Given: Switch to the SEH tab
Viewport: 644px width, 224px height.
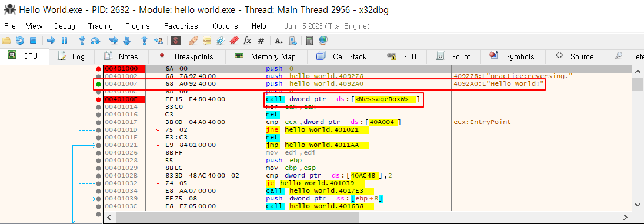Looking at the screenshot, I should coord(402,56).
